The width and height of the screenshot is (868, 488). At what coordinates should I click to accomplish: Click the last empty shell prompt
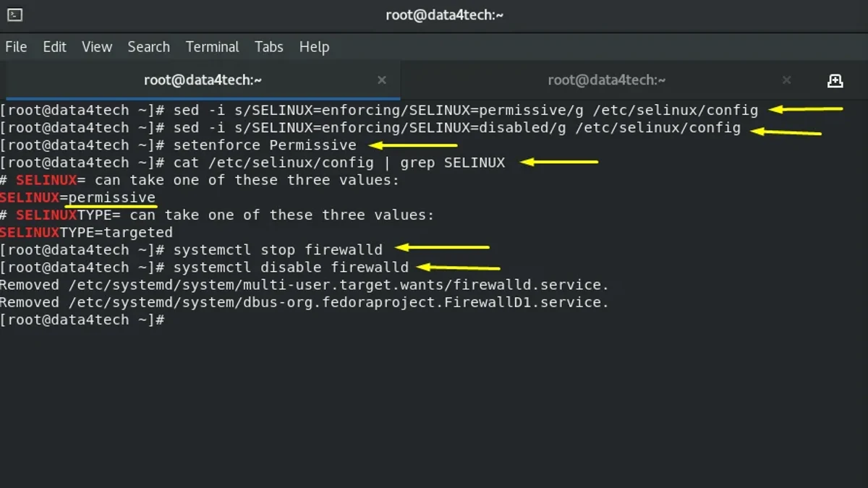pyautogui.click(x=83, y=320)
